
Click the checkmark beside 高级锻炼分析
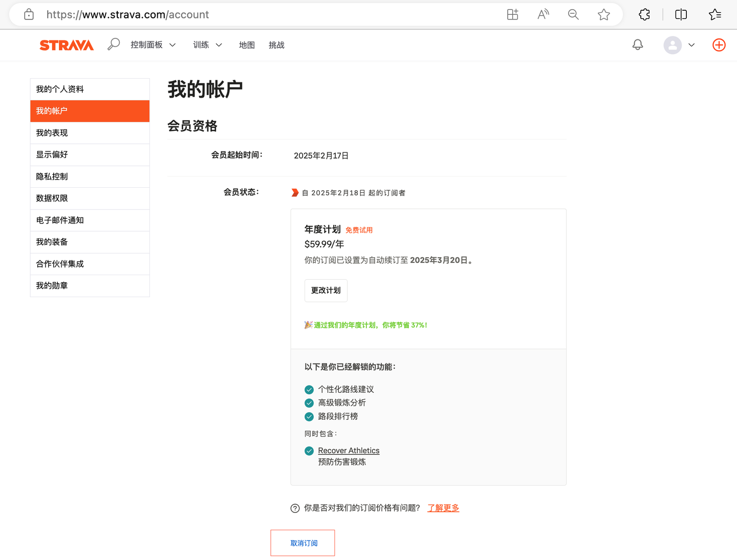click(309, 403)
